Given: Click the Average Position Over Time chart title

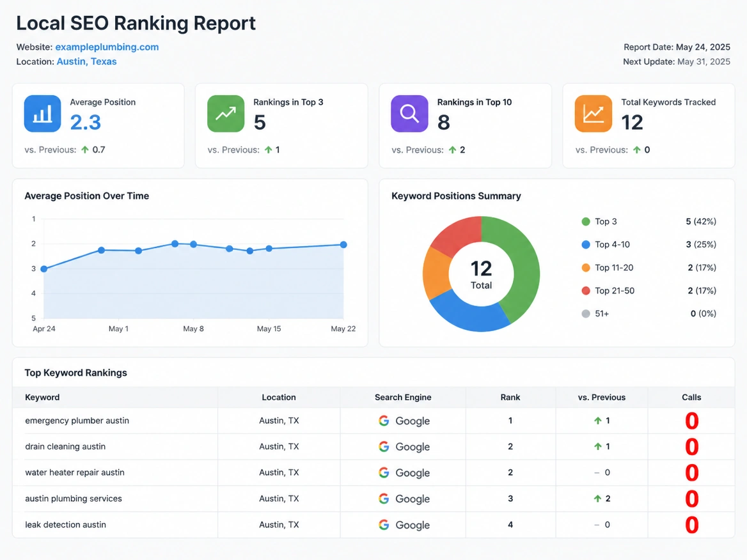Looking at the screenshot, I should pyautogui.click(x=87, y=196).
